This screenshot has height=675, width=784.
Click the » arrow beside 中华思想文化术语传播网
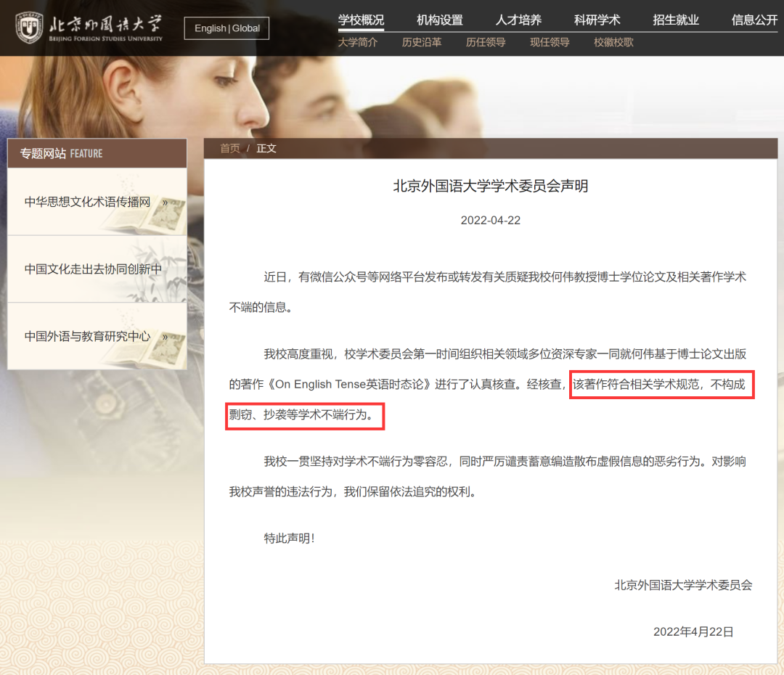pos(165,202)
